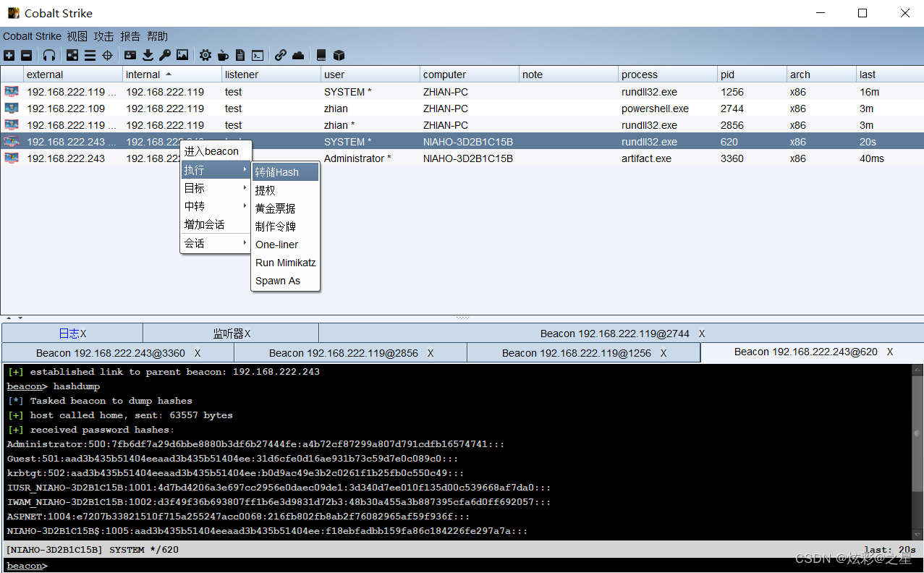Open the 报告 menu
The height and width of the screenshot is (573, 924).
tap(131, 36)
